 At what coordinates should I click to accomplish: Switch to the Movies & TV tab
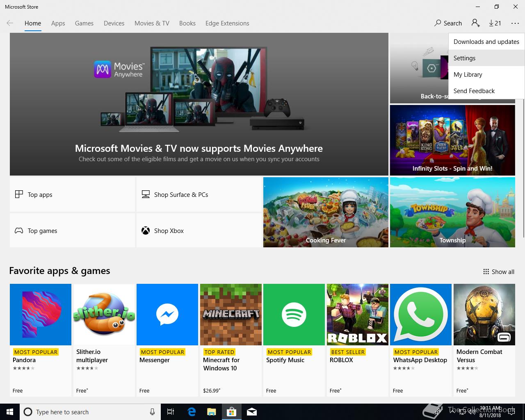click(152, 23)
